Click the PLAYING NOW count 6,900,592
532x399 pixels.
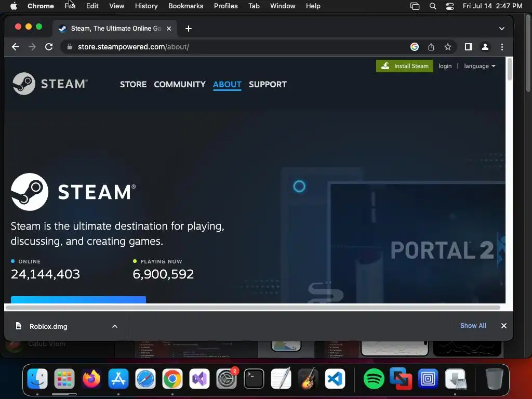click(x=163, y=274)
